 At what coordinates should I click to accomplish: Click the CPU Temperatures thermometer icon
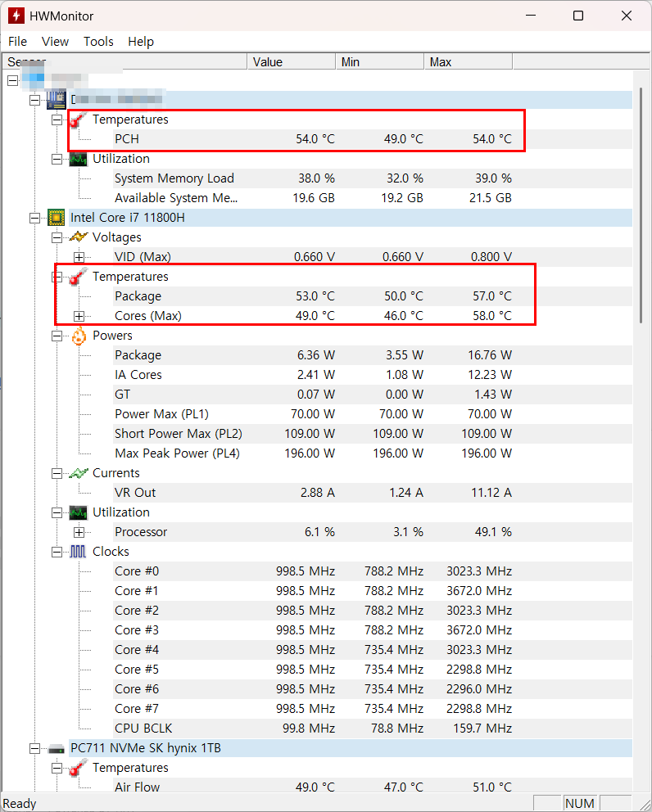pos(78,277)
